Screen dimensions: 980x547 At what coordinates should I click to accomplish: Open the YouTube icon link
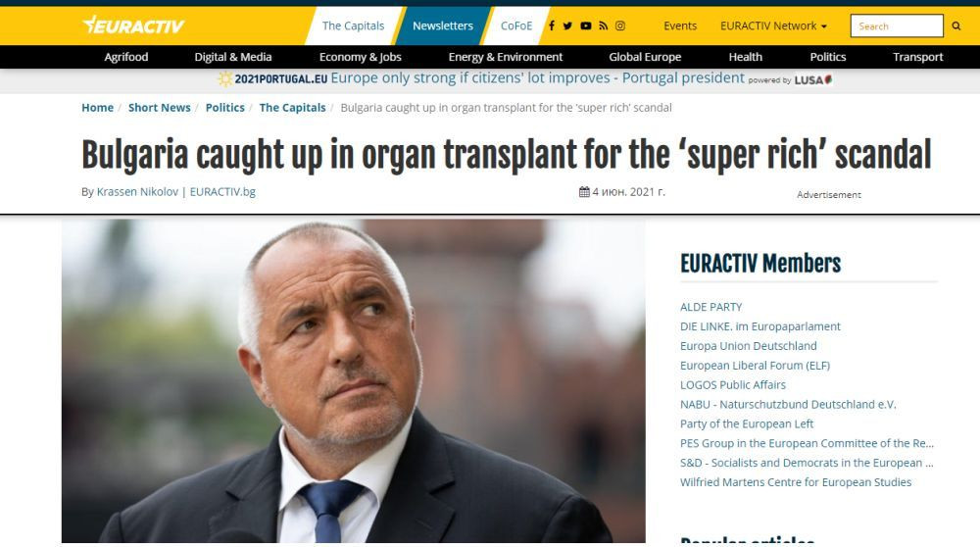coord(586,25)
